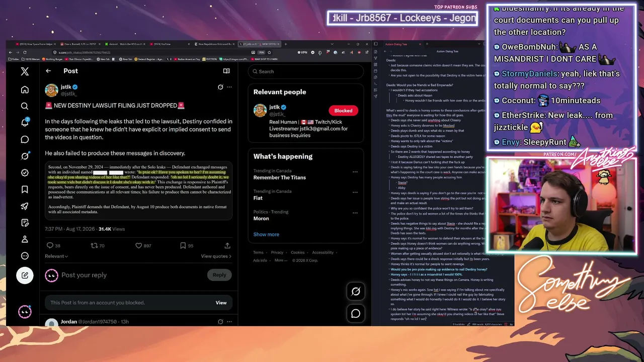The image size is (644, 362).
Task: Switch to the How Space Force Helps tab
Action: point(36,44)
